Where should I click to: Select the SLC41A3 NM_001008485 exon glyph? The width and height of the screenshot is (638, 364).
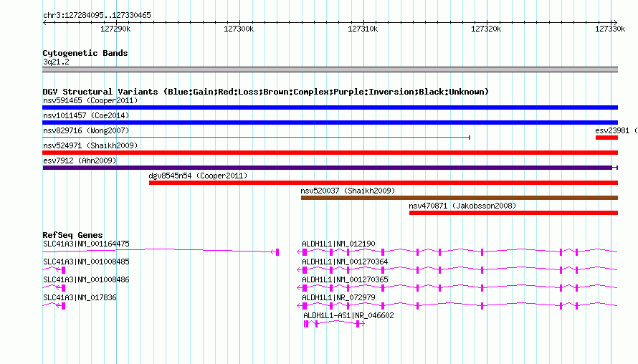click(64, 270)
